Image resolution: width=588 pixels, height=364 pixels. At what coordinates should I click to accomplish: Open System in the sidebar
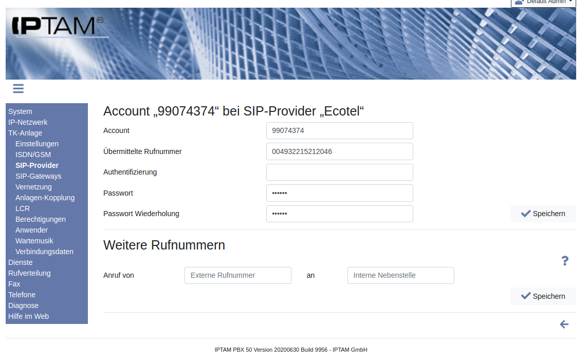click(20, 111)
